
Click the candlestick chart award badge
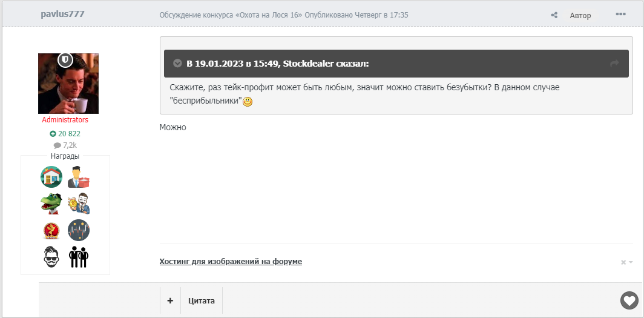(x=79, y=230)
